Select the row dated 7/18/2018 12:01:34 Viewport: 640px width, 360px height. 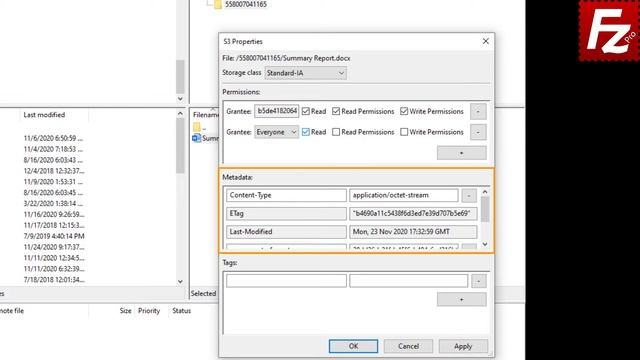[54, 280]
